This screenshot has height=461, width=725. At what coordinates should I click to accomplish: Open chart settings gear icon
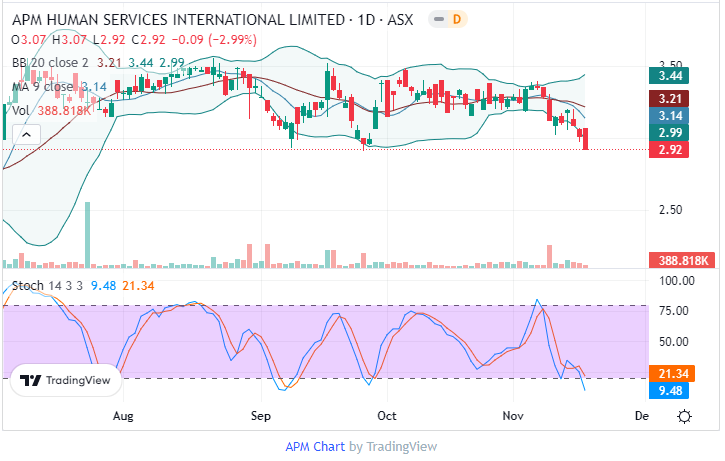coord(683,415)
